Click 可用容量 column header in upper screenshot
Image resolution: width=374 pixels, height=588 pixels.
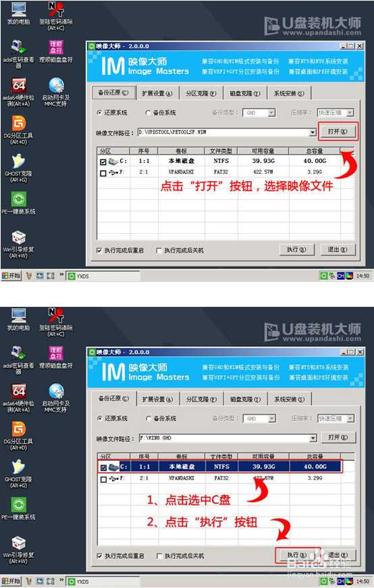(x=263, y=151)
